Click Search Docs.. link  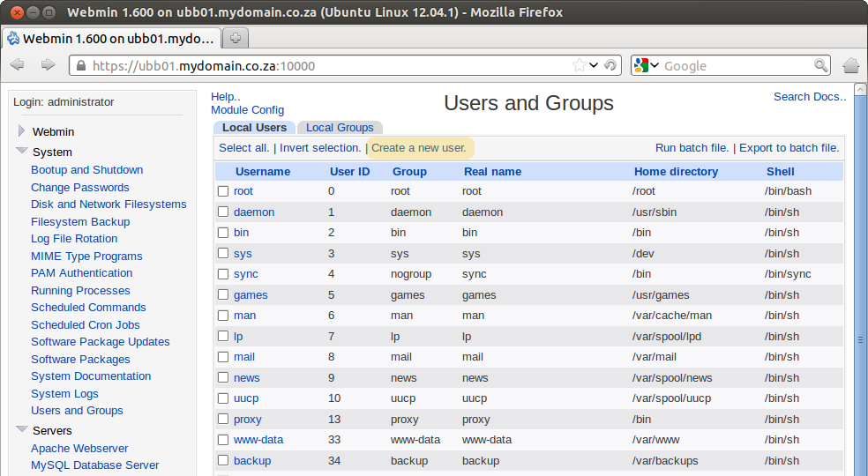click(x=810, y=96)
